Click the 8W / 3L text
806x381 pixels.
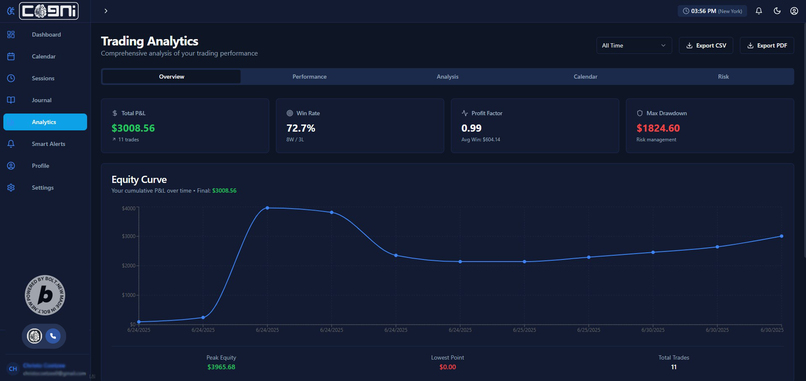pyautogui.click(x=295, y=139)
